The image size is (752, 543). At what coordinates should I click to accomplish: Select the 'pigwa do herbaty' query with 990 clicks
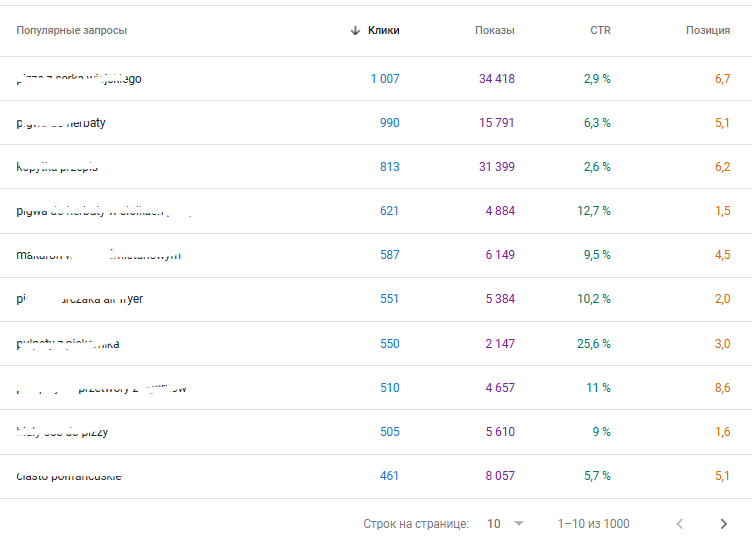coord(61,123)
